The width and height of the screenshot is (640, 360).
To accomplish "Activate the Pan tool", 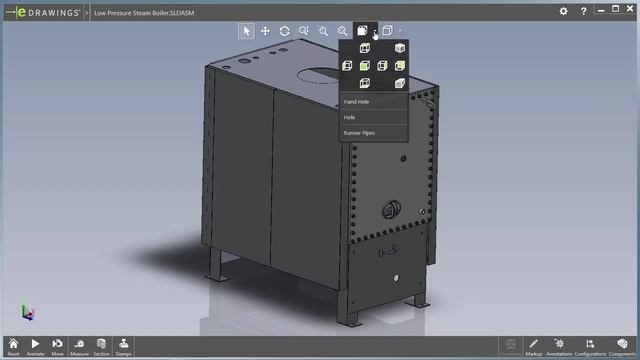I will 265,31.
